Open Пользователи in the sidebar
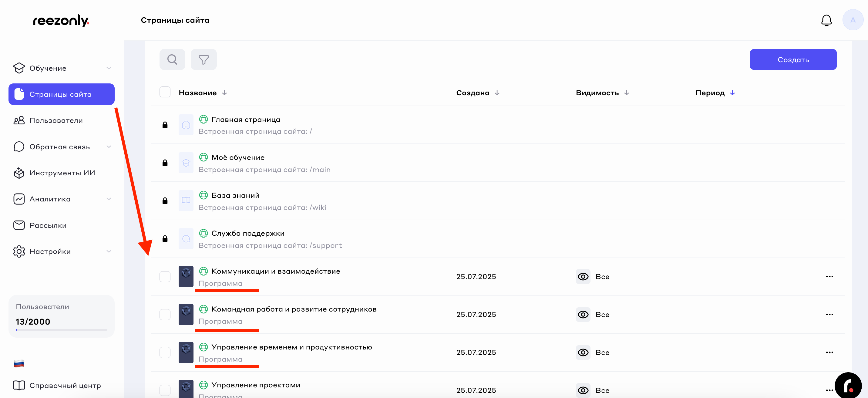This screenshot has width=868, height=398. (x=56, y=121)
